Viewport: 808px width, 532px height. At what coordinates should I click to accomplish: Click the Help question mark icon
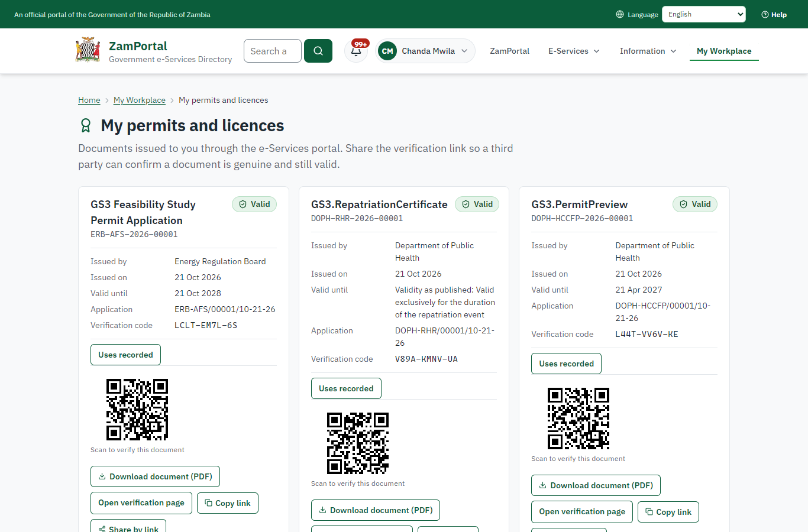point(765,14)
